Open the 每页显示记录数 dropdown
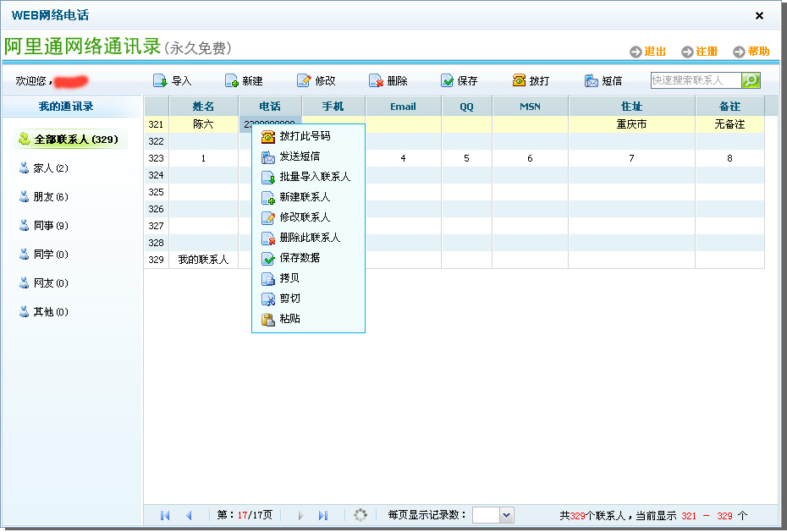 point(506,515)
